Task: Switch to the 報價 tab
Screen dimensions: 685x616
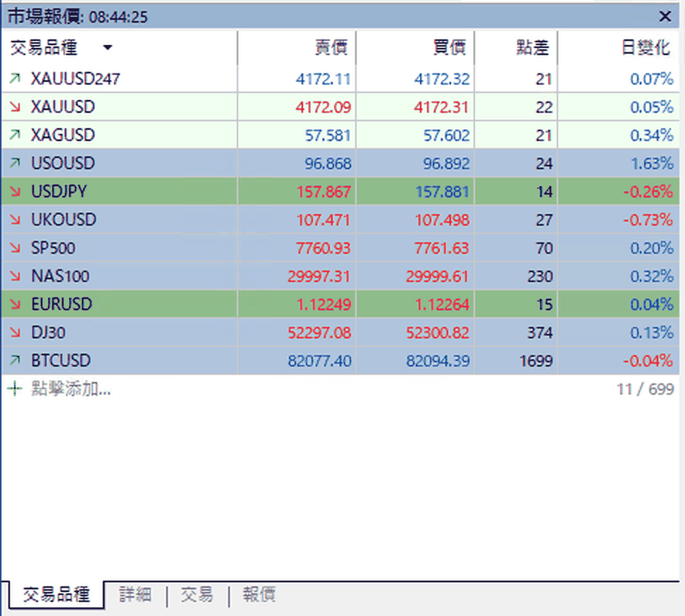Action: (x=259, y=595)
